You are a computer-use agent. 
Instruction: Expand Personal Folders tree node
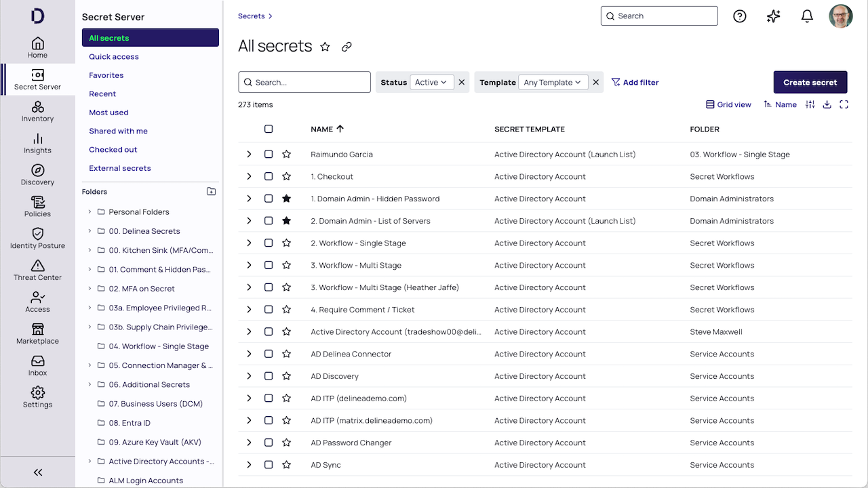coord(90,211)
